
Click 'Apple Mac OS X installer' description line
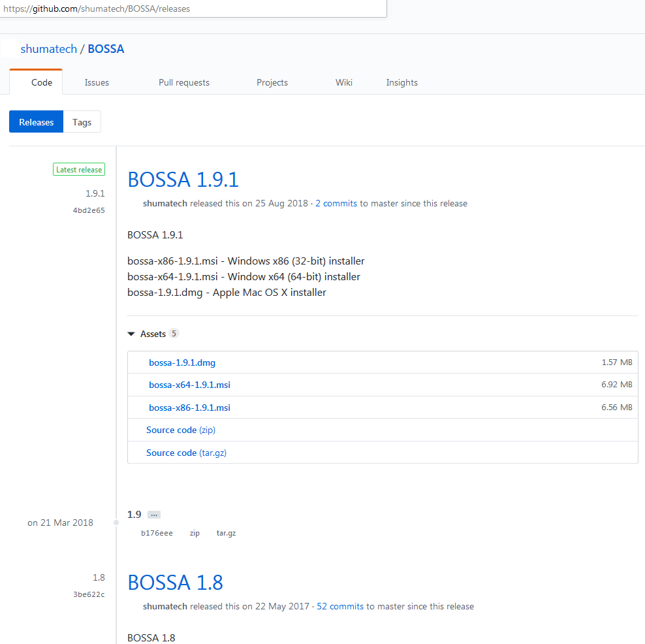click(x=227, y=292)
